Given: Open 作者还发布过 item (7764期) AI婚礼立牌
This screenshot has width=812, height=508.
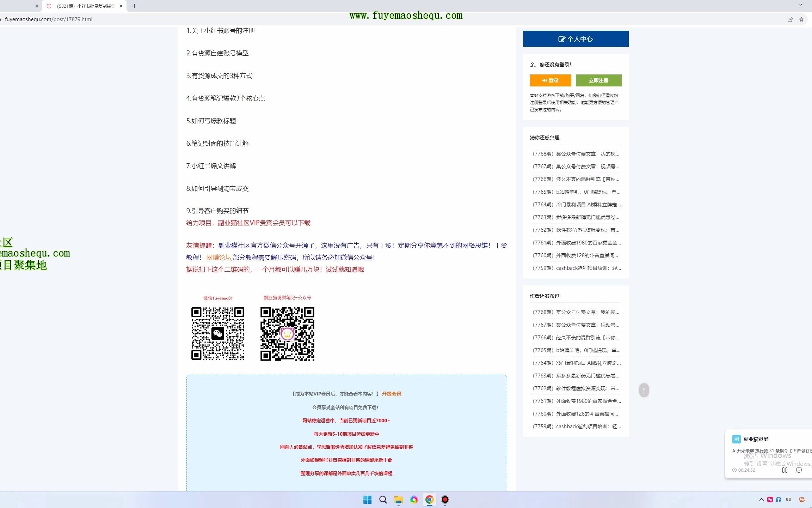Looking at the screenshot, I should [577, 363].
